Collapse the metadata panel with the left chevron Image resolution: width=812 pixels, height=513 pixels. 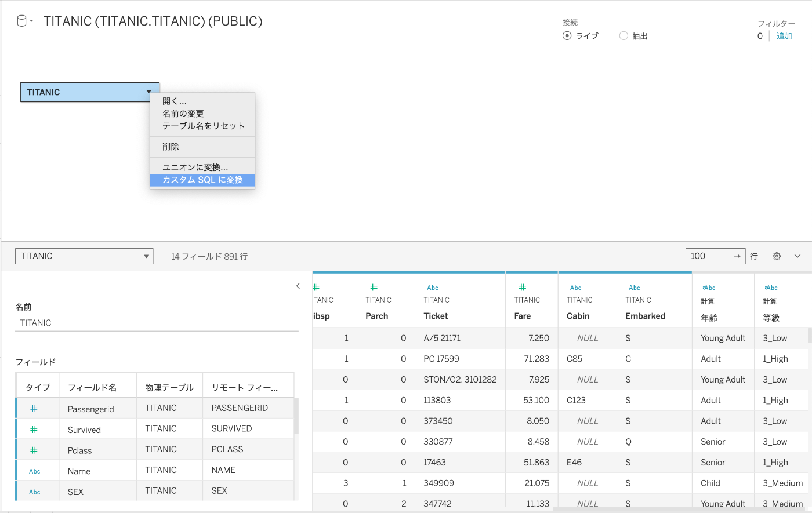pyautogui.click(x=298, y=286)
